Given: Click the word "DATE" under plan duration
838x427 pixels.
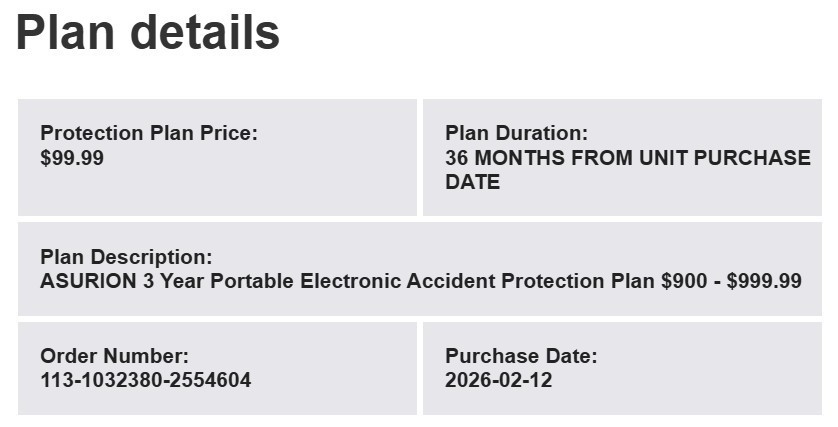Looking at the screenshot, I should pos(472,182).
